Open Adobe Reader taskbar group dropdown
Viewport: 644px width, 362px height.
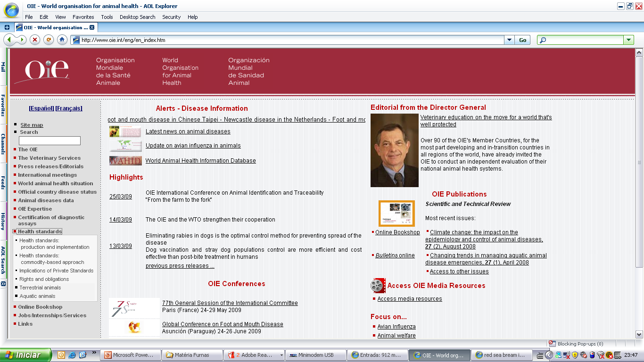point(281,355)
